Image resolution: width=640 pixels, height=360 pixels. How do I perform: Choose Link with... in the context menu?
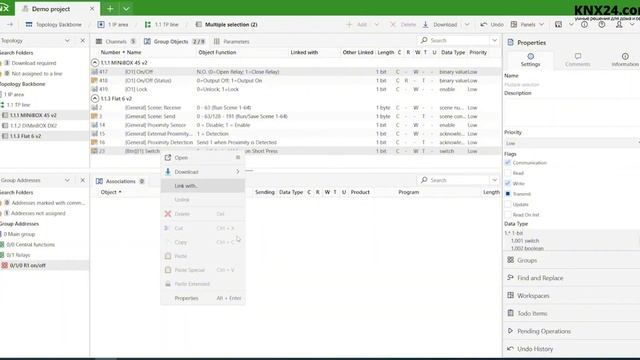click(x=203, y=186)
